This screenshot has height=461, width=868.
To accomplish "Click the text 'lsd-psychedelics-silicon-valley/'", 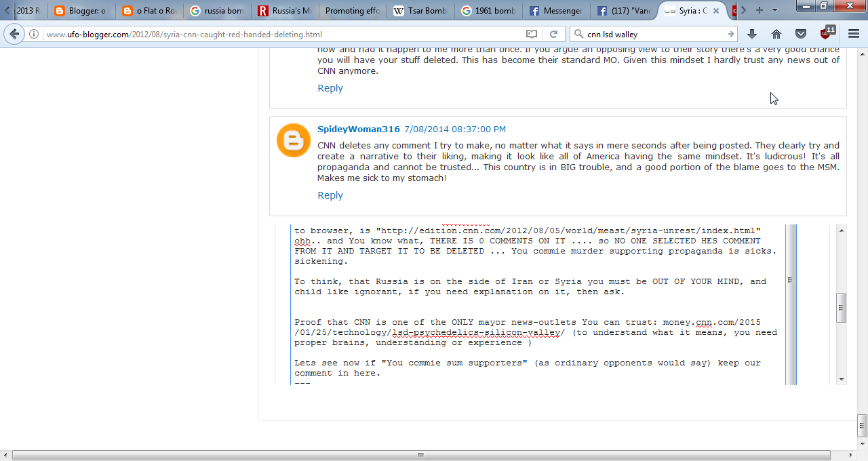I will (479, 332).
